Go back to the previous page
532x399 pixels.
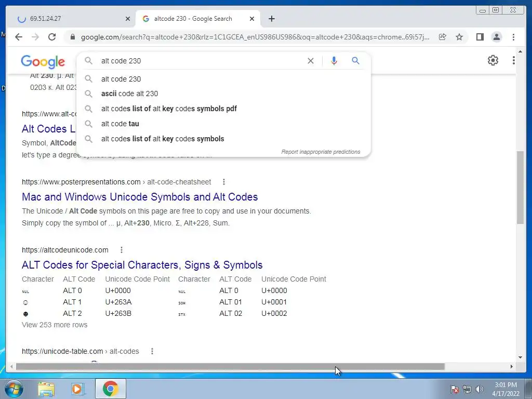(19, 37)
